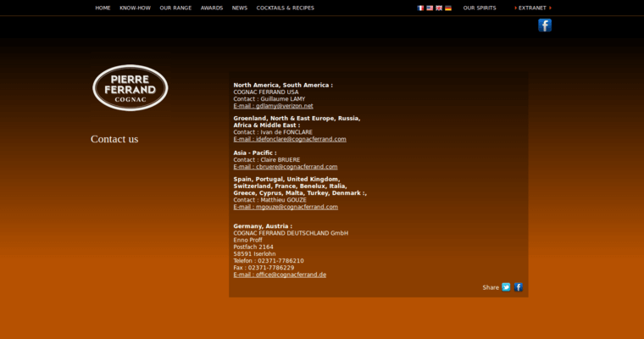Open the large Facebook icon below Extranet

(545, 25)
